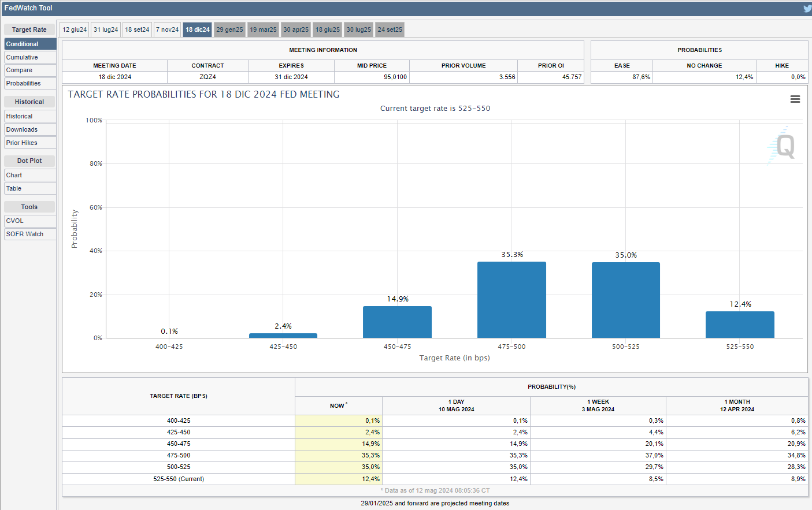Open the Dot Plot Chart
The height and width of the screenshot is (510, 812).
pos(30,175)
